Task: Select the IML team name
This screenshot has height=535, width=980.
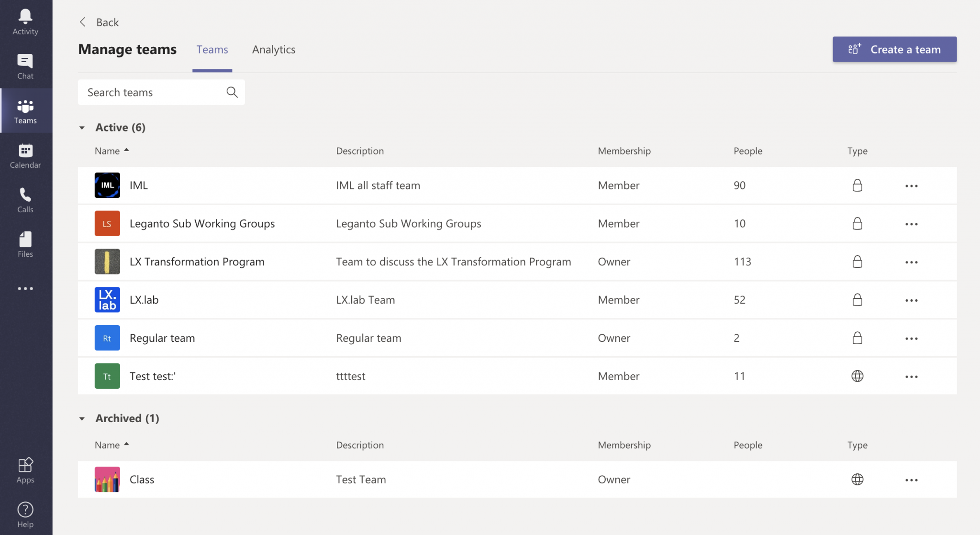Action: [139, 186]
